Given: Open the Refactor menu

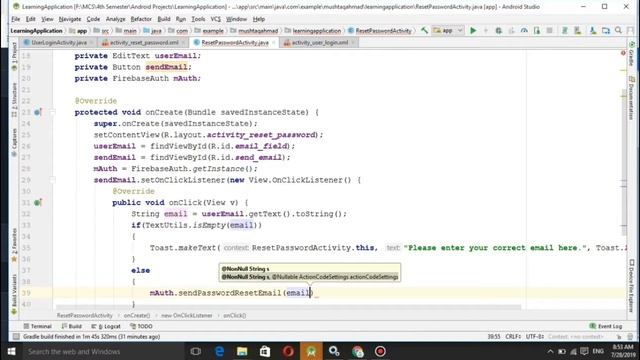Looking at the screenshot, I should 141,19.
